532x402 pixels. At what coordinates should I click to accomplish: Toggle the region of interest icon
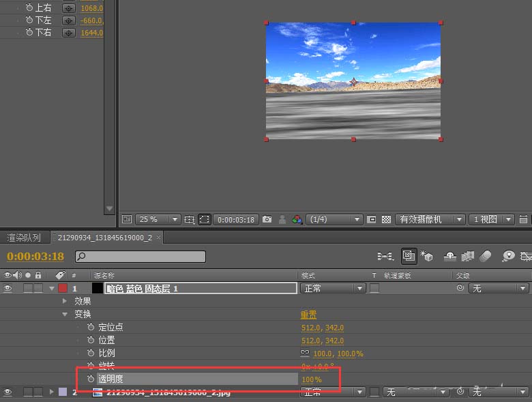click(372, 219)
